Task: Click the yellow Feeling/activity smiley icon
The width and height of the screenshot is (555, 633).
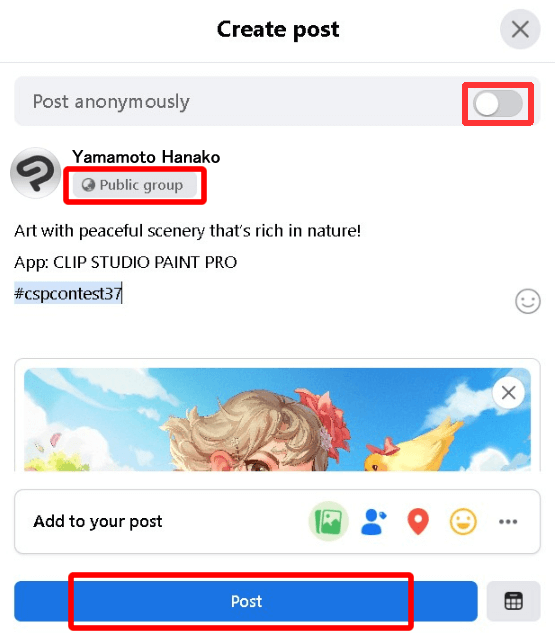Action: coord(463,522)
